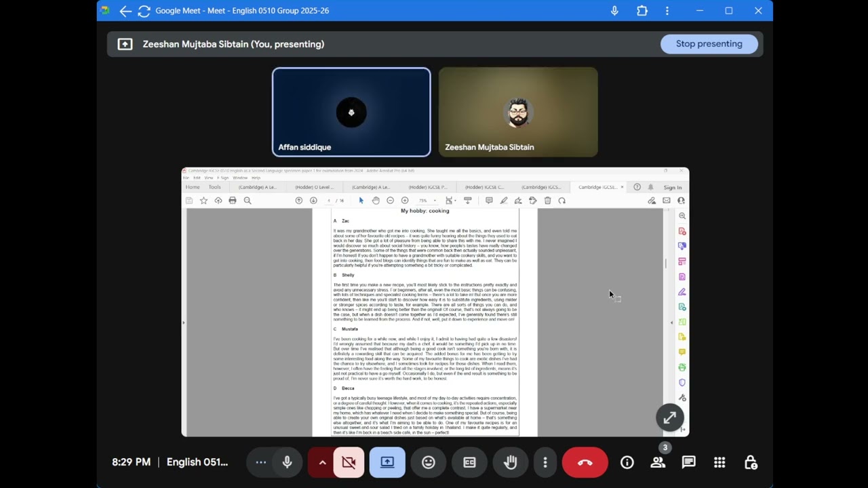Go to previous page arrow in Acrobat
868x488 pixels.
click(299, 201)
